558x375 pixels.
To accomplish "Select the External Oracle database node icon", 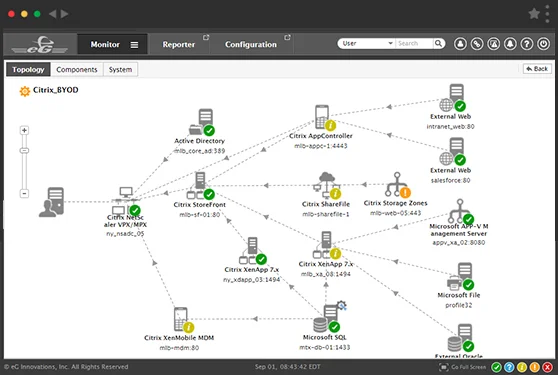I will tap(461, 338).
